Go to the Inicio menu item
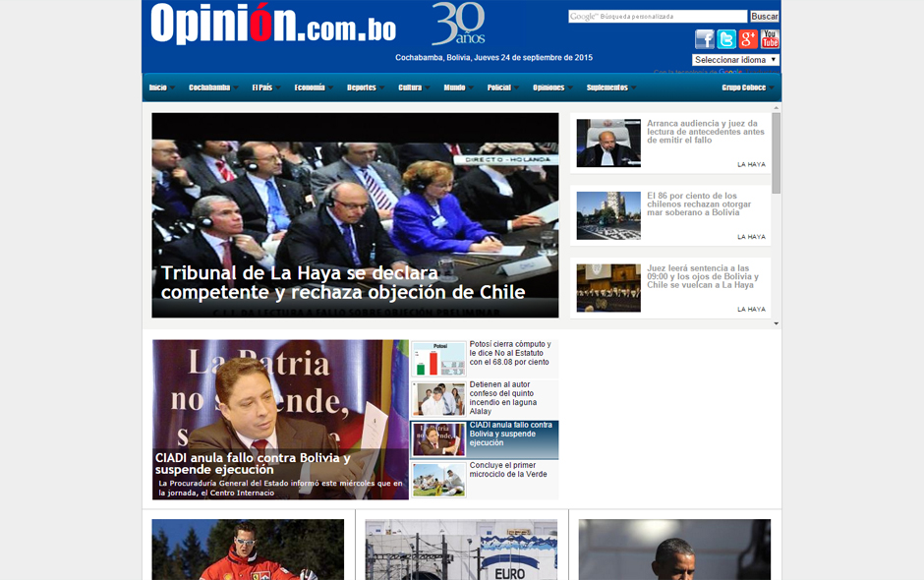Image resolution: width=924 pixels, height=580 pixels. coord(158,87)
